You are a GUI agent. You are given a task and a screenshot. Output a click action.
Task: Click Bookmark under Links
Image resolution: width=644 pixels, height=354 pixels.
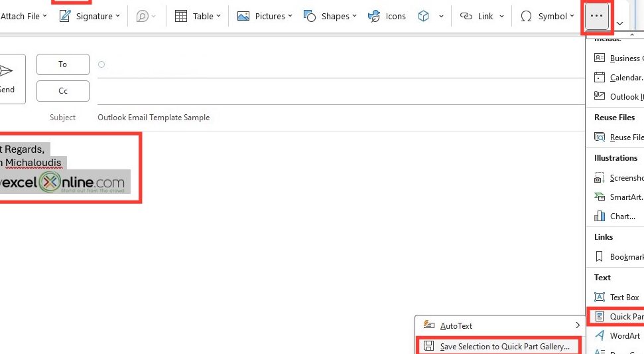618,256
